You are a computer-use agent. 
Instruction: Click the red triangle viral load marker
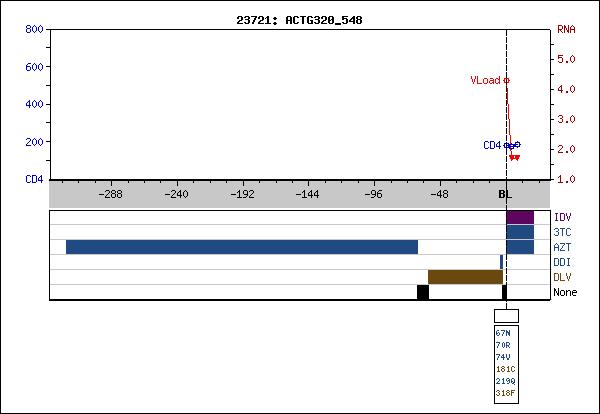pyautogui.click(x=513, y=157)
